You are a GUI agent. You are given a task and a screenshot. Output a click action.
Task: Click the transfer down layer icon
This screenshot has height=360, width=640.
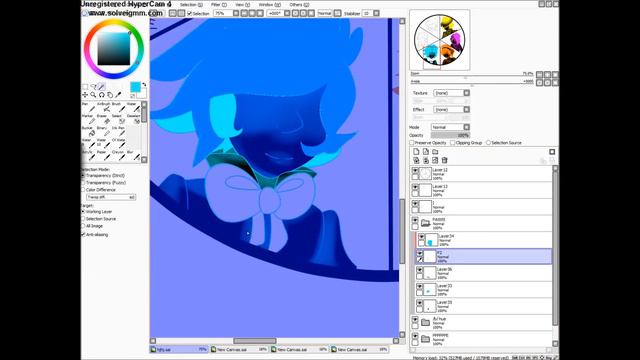coord(416,160)
